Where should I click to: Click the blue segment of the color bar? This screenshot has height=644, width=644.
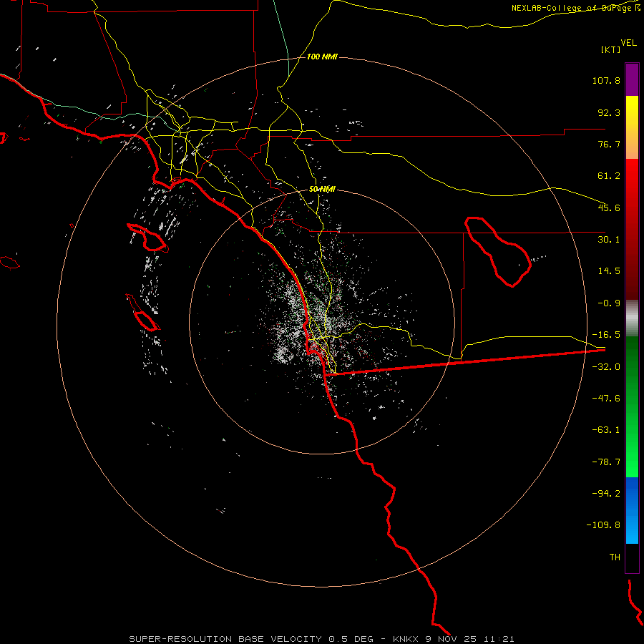pos(632,510)
